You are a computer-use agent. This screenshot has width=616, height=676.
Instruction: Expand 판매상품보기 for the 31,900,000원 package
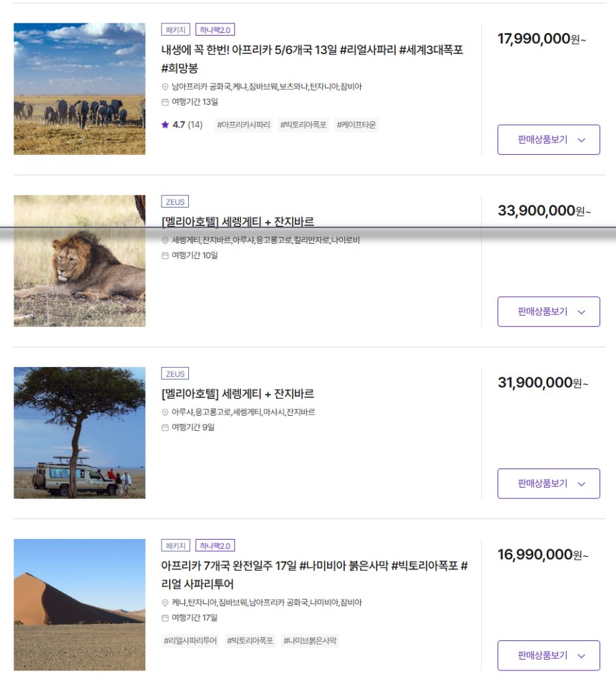[548, 484]
